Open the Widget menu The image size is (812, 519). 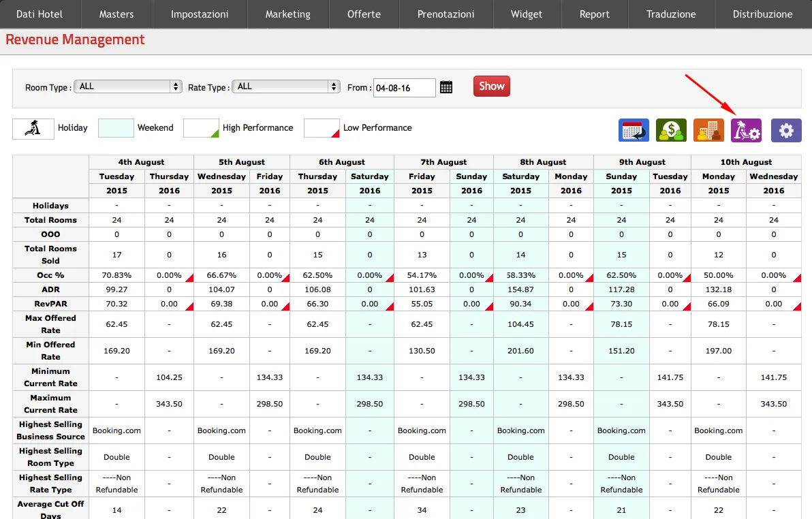(x=527, y=14)
